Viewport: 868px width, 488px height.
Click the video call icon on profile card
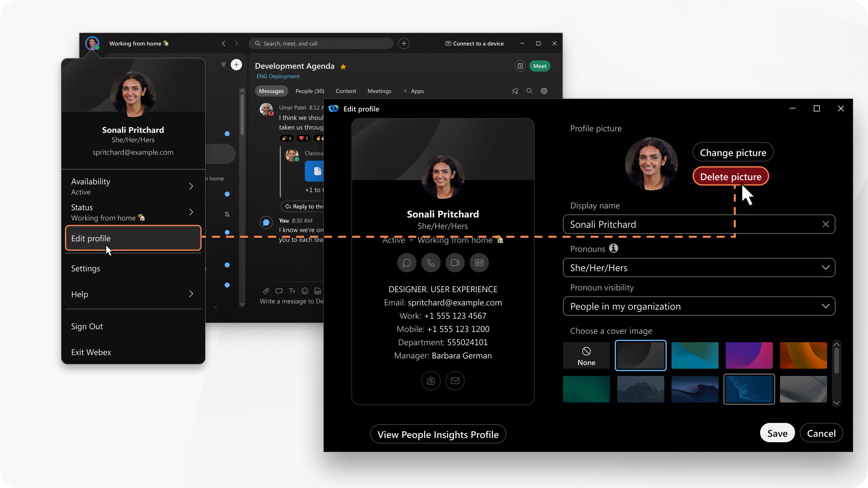coord(454,262)
